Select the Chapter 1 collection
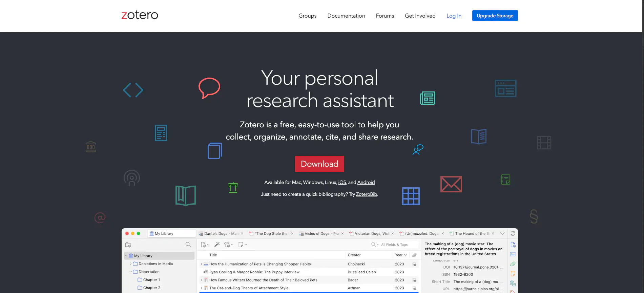This screenshot has height=293, width=644. click(149, 280)
